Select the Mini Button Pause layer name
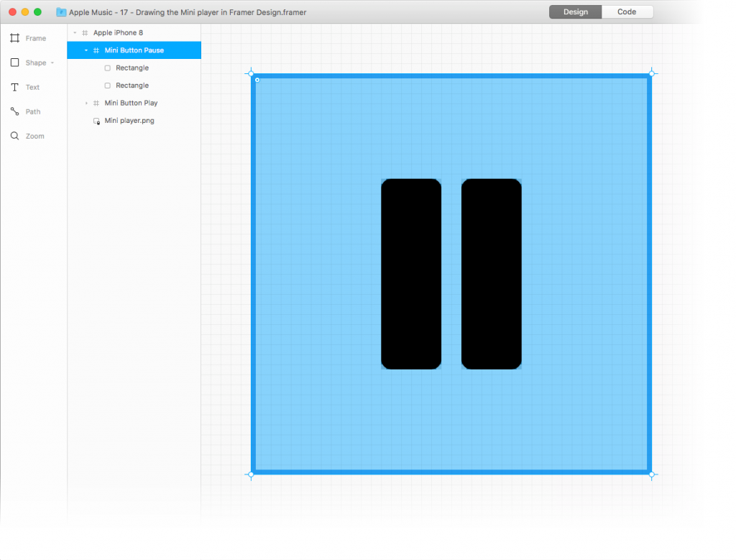Image resolution: width=736 pixels, height=560 pixels. tap(134, 50)
